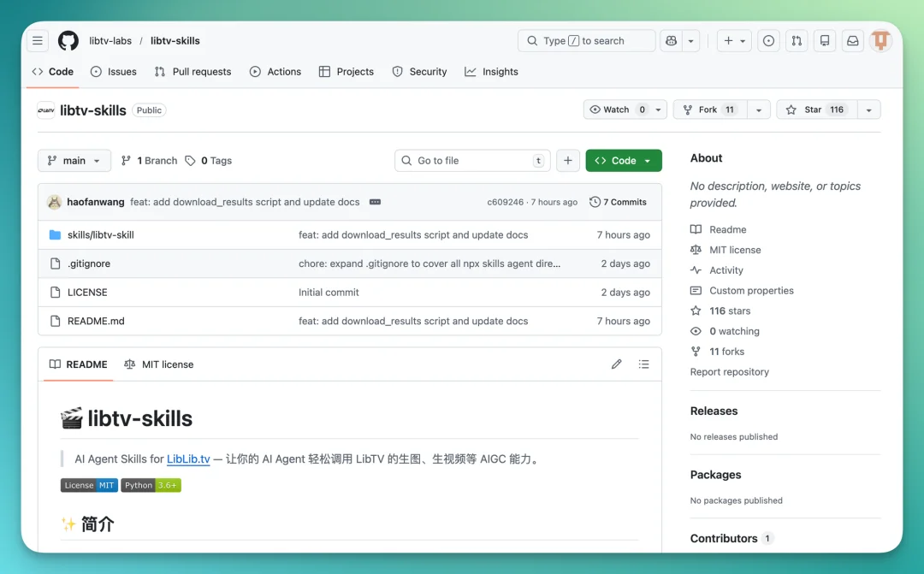Open the MIT license tab
The width and height of the screenshot is (924, 574).
pyautogui.click(x=159, y=364)
